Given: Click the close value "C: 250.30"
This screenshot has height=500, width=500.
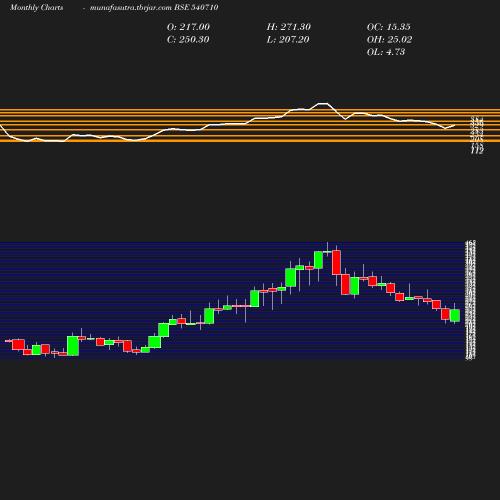Looking at the screenshot, I should (x=188, y=40).
